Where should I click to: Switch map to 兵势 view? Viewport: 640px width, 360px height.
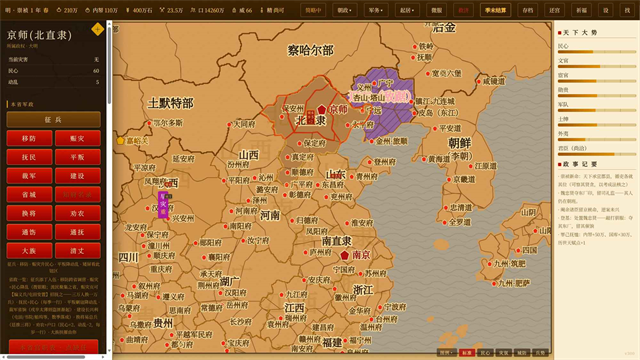point(540,353)
